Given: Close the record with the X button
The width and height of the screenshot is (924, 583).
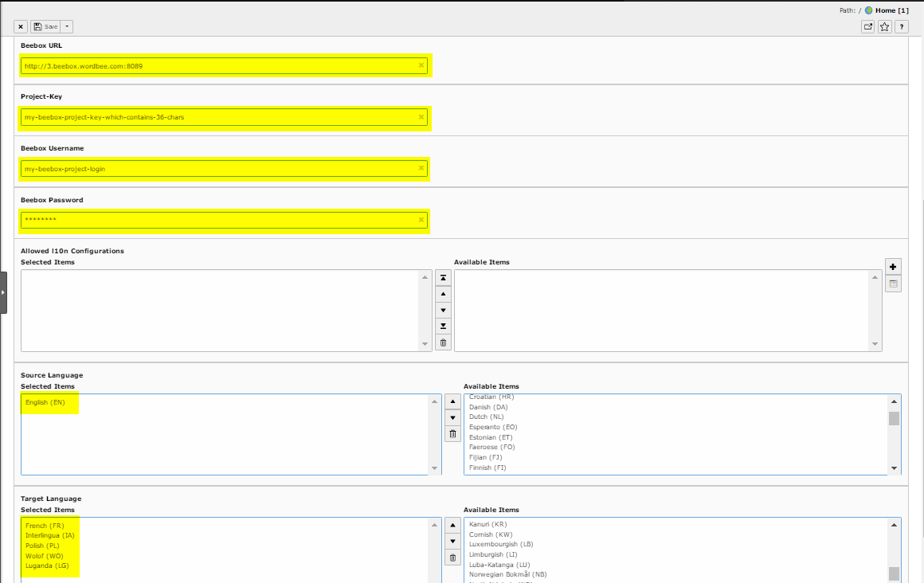Looking at the screenshot, I should [x=21, y=26].
